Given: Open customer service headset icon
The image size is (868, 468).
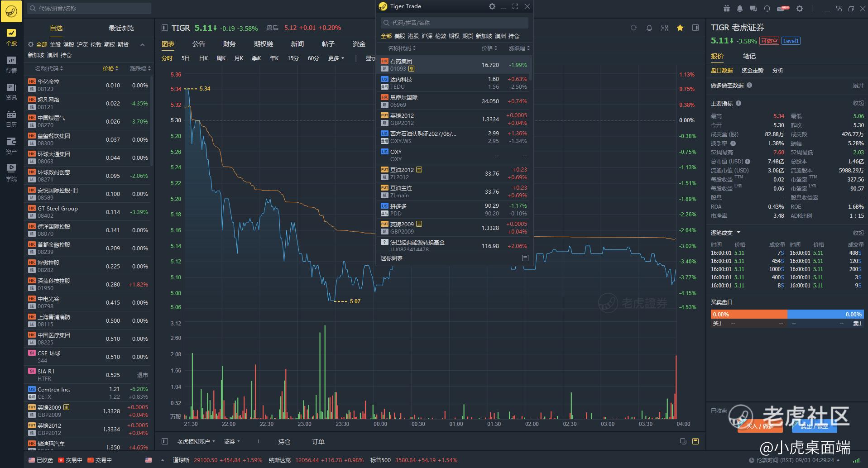Looking at the screenshot, I should [767, 8].
